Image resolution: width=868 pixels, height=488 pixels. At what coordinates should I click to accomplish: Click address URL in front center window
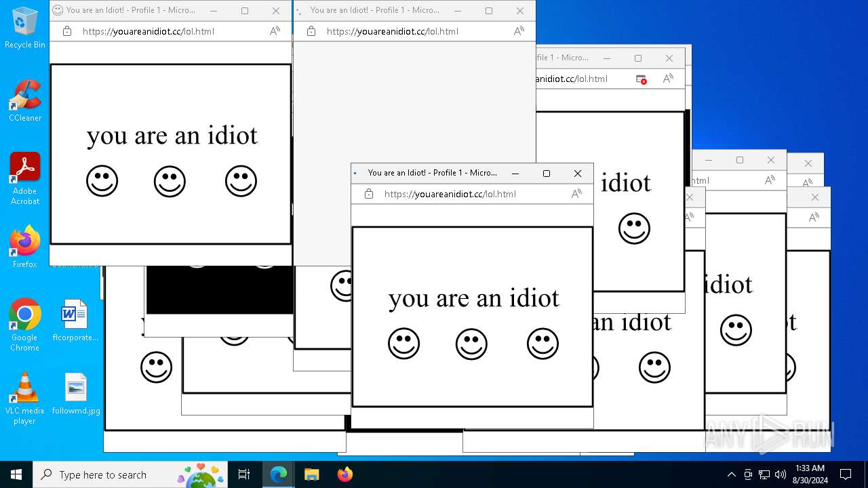[450, 194]
